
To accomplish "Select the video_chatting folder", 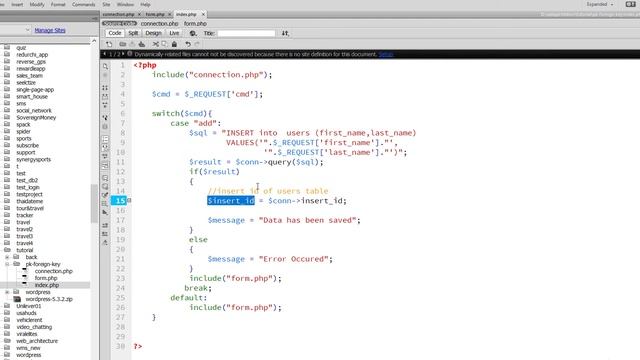I will coord(34,327).
